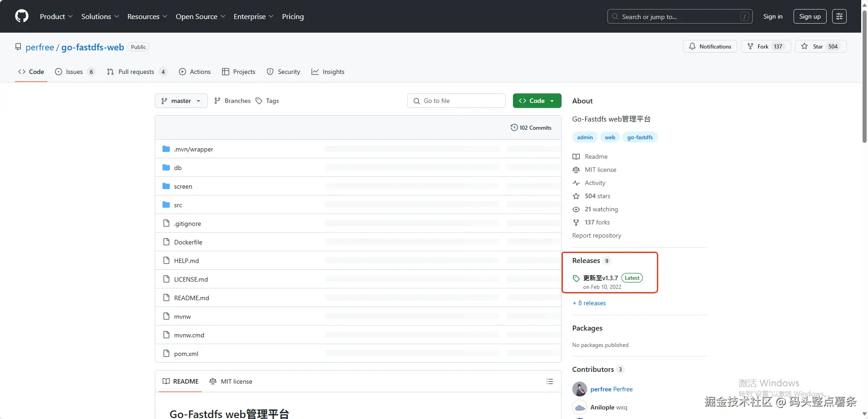Viewport: 868px width, 419px height.
Task: Open the Pricing page
Action: pos(293,16)
